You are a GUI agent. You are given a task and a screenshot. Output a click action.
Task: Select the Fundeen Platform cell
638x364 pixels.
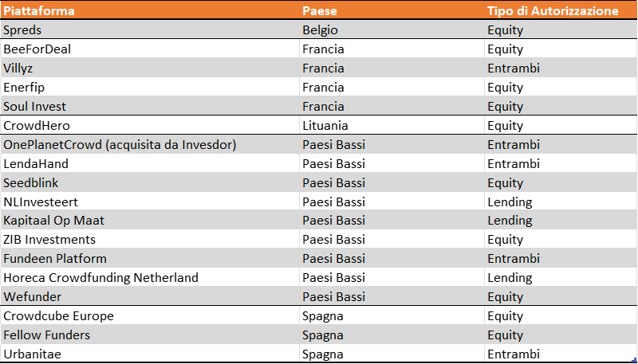55,259
